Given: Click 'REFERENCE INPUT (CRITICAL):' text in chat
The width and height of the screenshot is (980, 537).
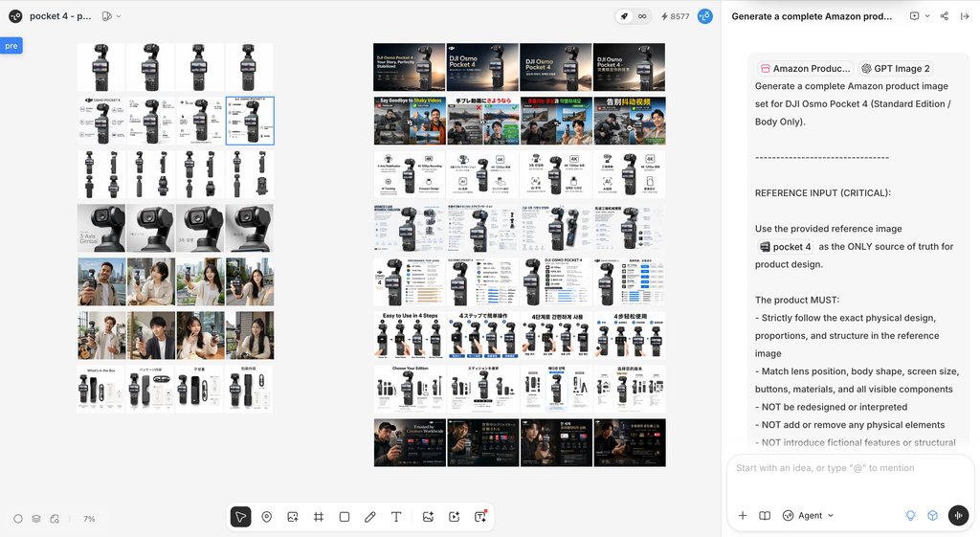Looking at the screenshot, I should click(x=822, y=192).
